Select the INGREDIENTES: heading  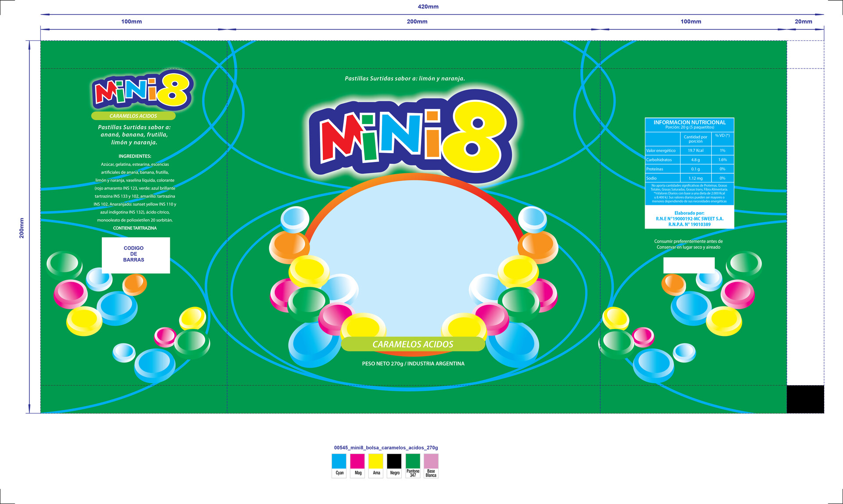coord(135,156)
